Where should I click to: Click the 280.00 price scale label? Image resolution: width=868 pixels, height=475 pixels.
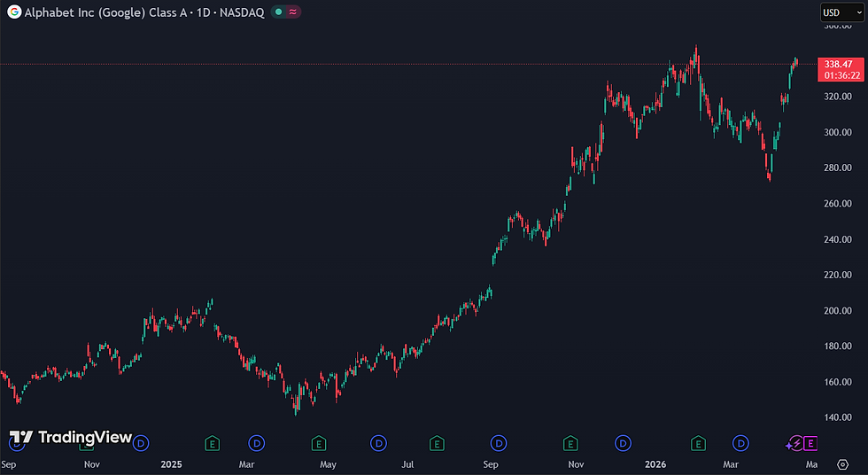(838, 167)
